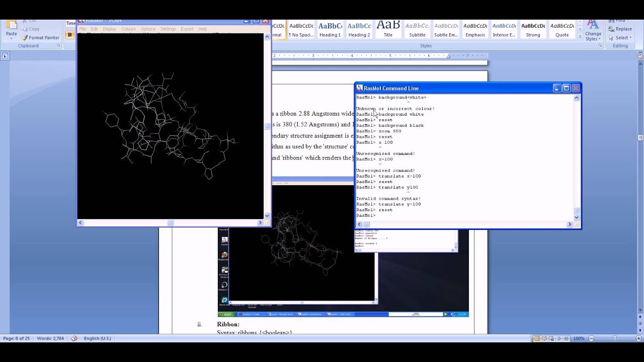Switch to Web Layout view
The height and width of the screenshot is (362, 644).
[x=551, y=338]
